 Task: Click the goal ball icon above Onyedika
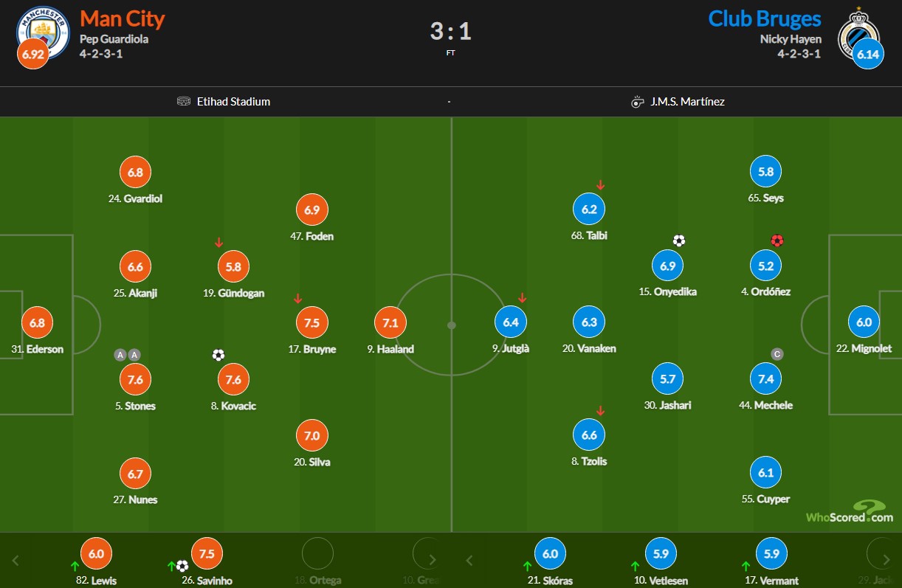click(x=679, y=241)
